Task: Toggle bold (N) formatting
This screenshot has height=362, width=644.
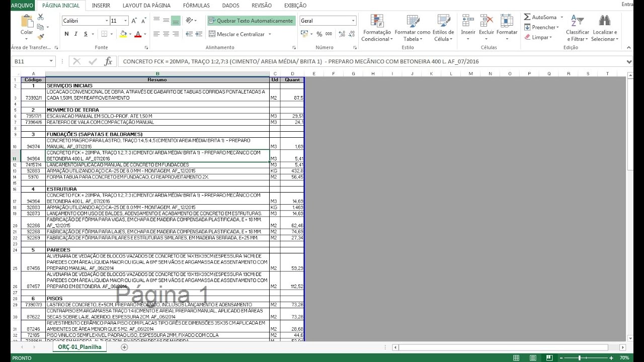Action: (67, 34)
